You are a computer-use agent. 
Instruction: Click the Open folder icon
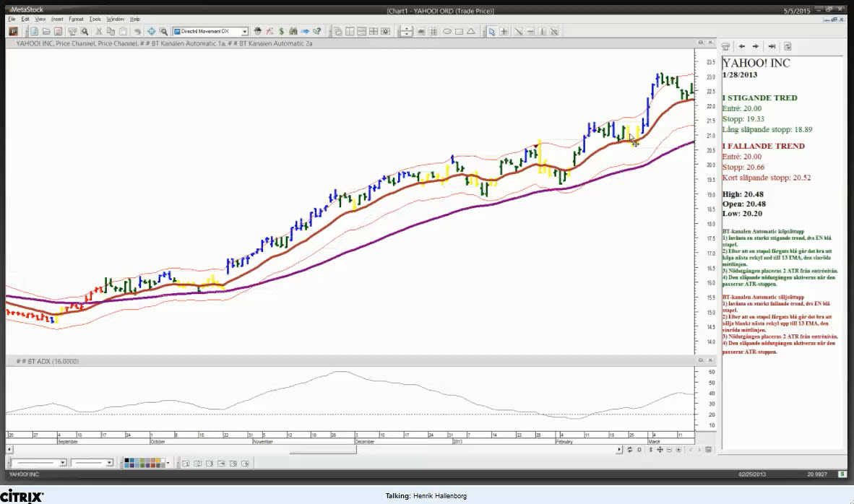click(46, 32)
